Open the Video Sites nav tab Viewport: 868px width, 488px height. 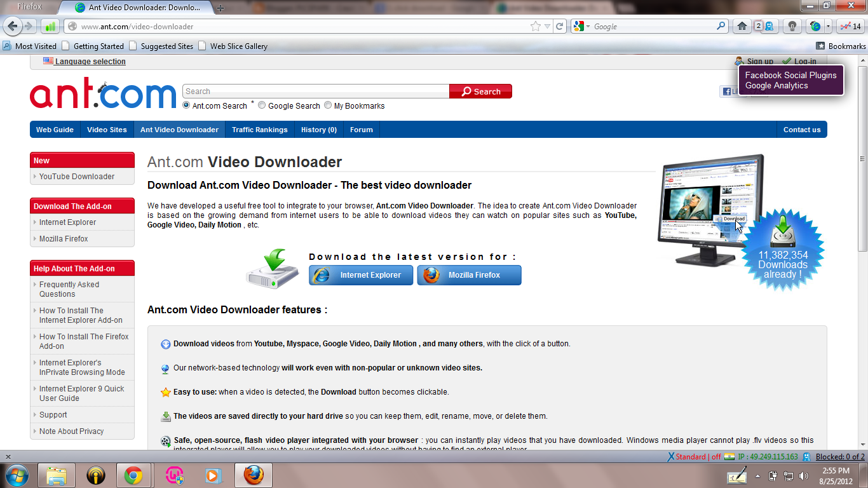[x=107, y=130]
